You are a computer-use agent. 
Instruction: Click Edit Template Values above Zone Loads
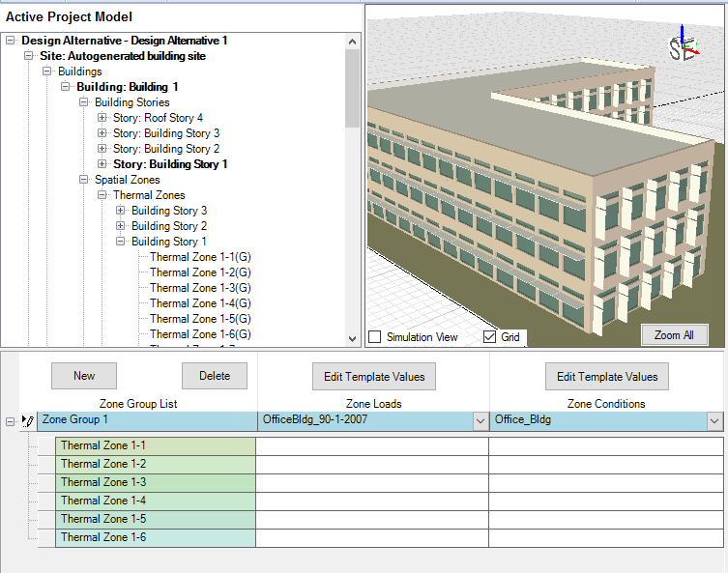point(374,376)
